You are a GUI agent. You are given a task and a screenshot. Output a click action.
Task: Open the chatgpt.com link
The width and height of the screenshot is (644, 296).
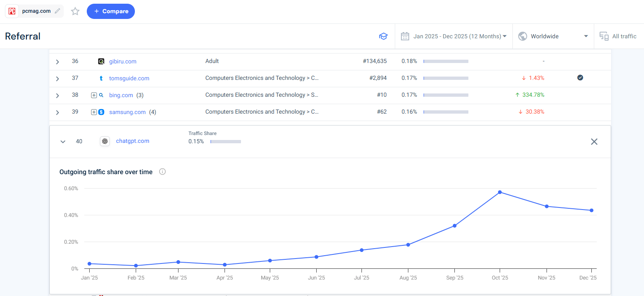click(132, 141)
